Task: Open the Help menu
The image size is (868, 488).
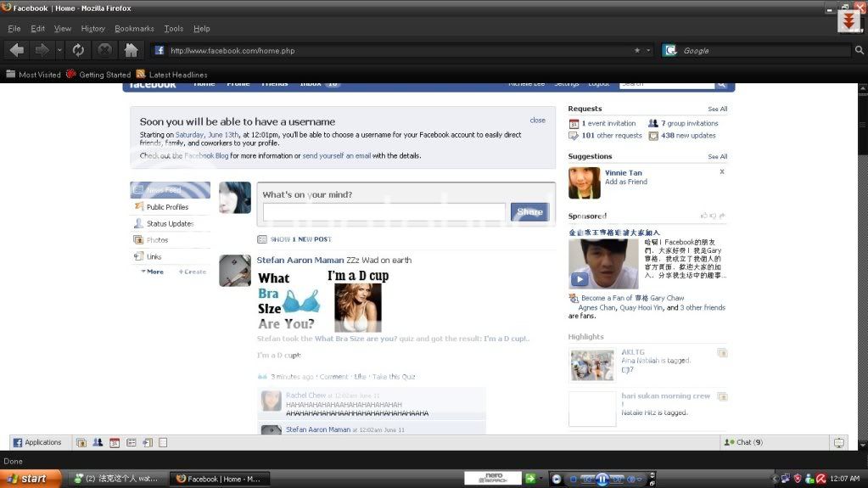Action: pyautogui.click(x=201, y=29)
